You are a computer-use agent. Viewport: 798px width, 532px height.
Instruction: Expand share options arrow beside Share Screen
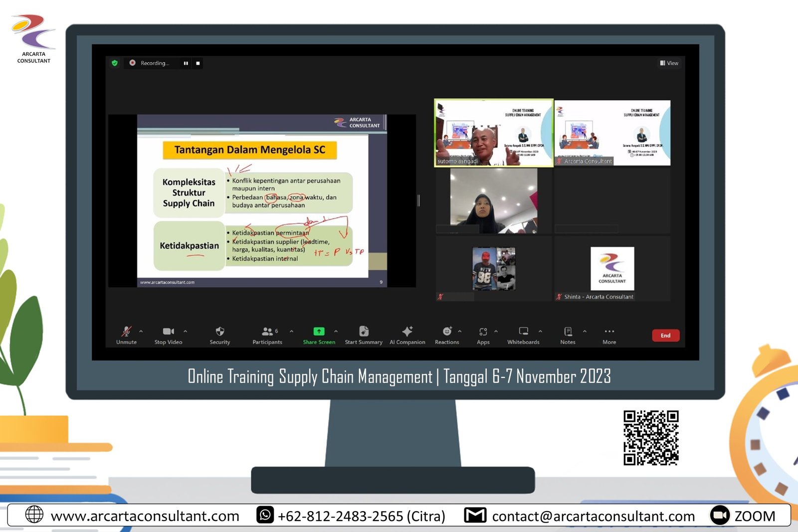336,331
